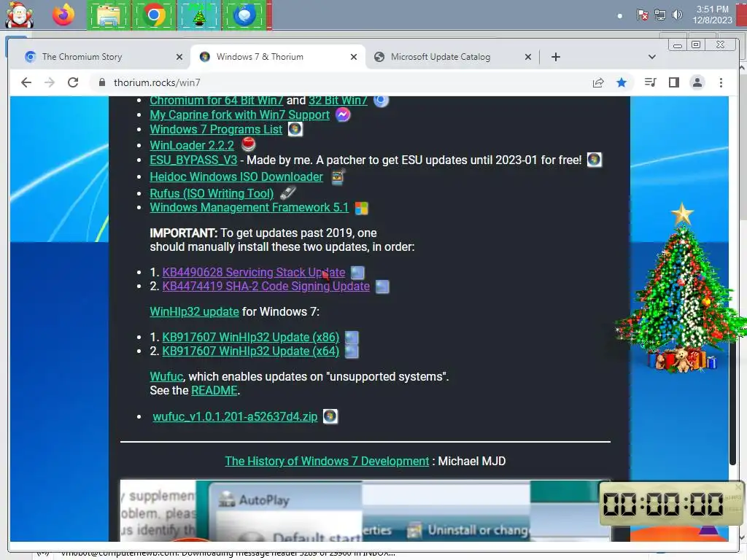Image resolution: width=747 pixels, height=560 pixels.
Task: Open the Action Center flag icon
Action: pos(642,15)
